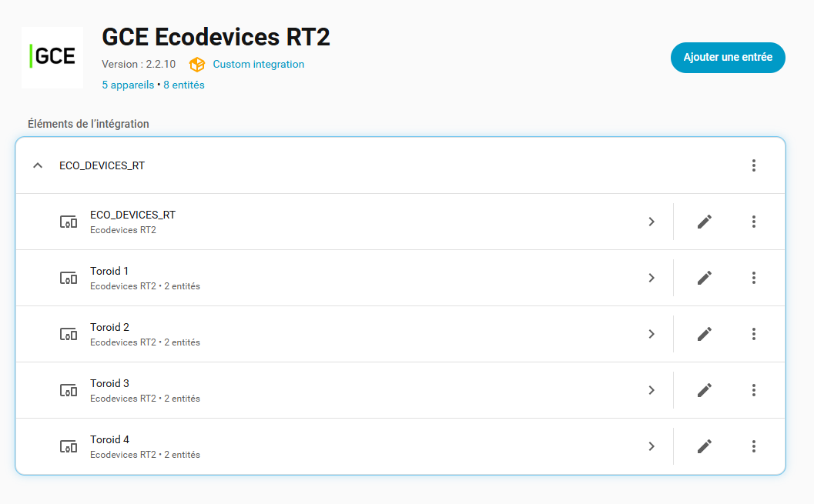
Task: Open Toroid 4 details via right chevron
Action: pos(652,446)
